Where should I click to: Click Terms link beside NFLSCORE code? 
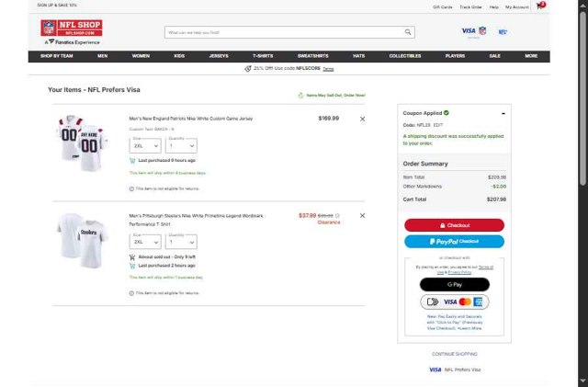(x=328, y=69)
